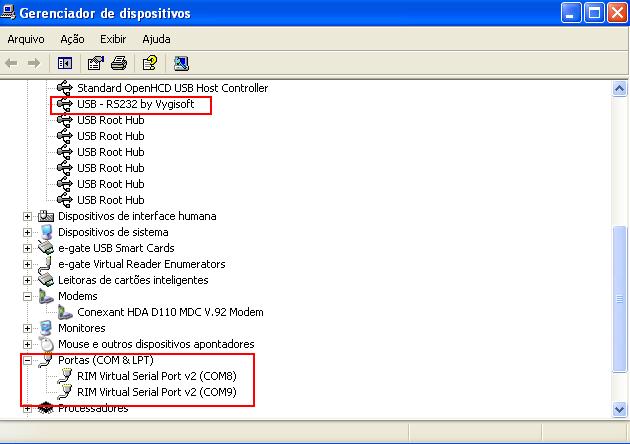Select e-gate Virtual Reader Enumerators label

point(141,264)
